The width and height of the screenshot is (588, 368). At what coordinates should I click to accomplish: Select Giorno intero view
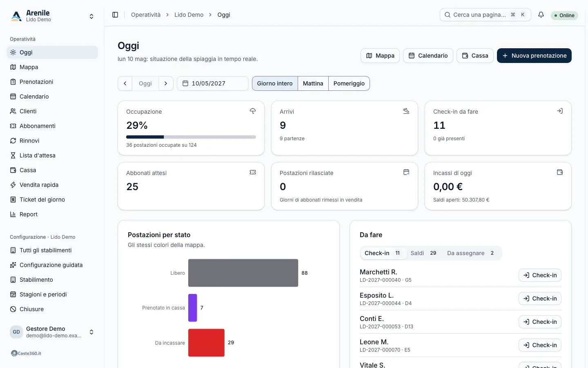pos(275,83)
